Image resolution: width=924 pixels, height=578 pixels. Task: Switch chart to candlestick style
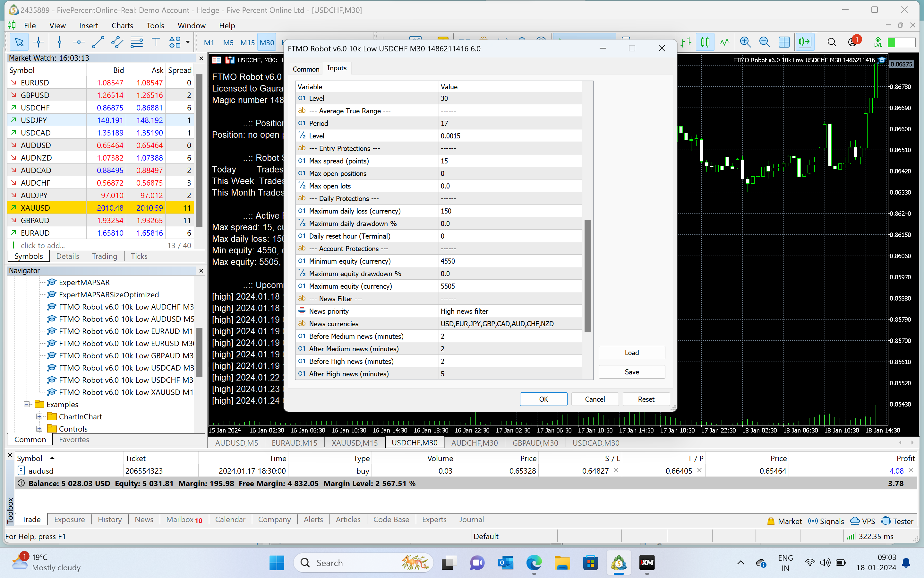click(x=705, y=42)
